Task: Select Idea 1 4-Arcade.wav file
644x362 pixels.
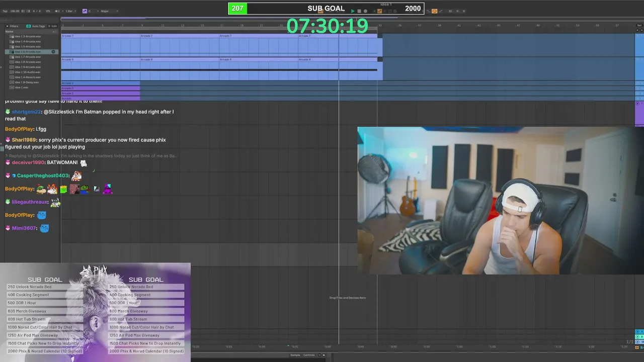Action: click(28, 41)
